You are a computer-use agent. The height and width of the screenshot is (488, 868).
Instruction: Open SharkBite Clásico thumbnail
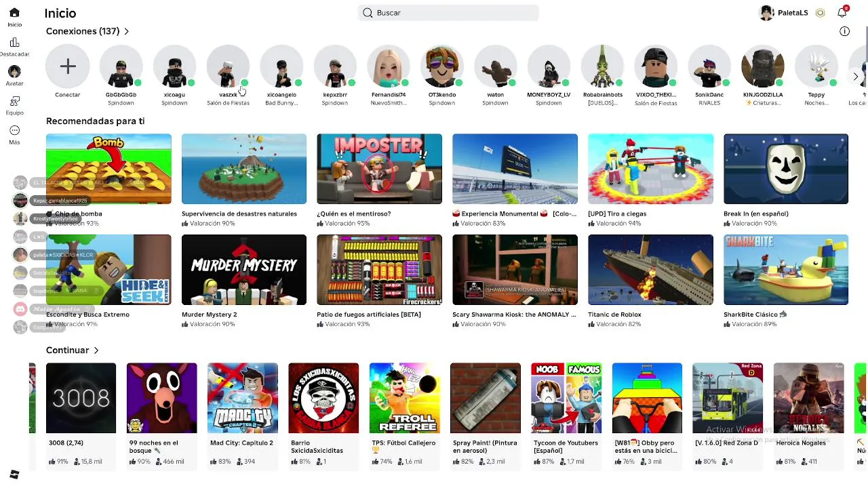[x=785, y=270]
